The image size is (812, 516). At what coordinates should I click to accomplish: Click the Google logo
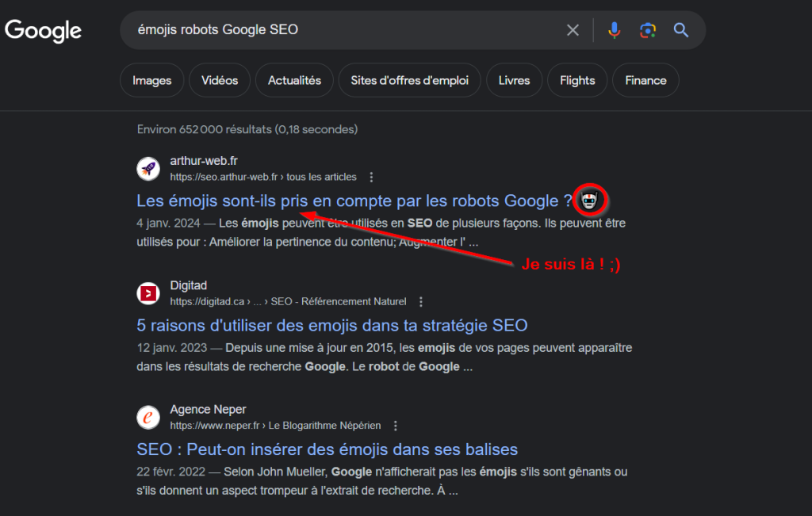tap(44, 31)
